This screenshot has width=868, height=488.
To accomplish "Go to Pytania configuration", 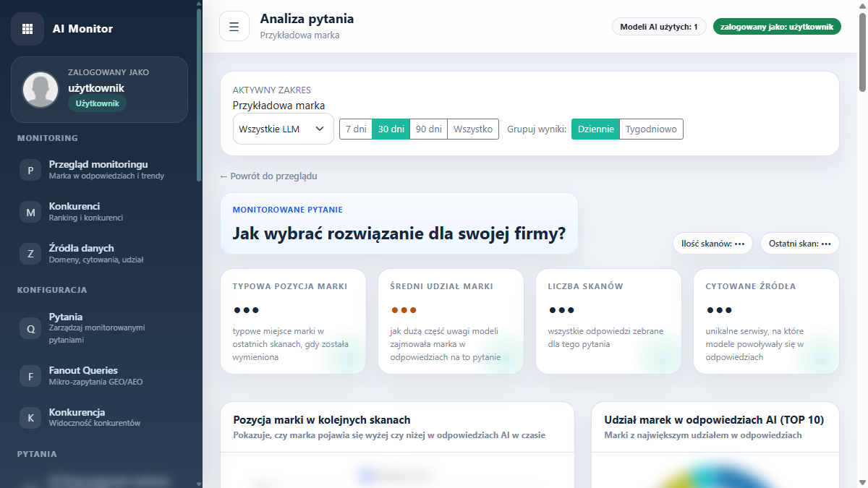I will pos(101,328).
